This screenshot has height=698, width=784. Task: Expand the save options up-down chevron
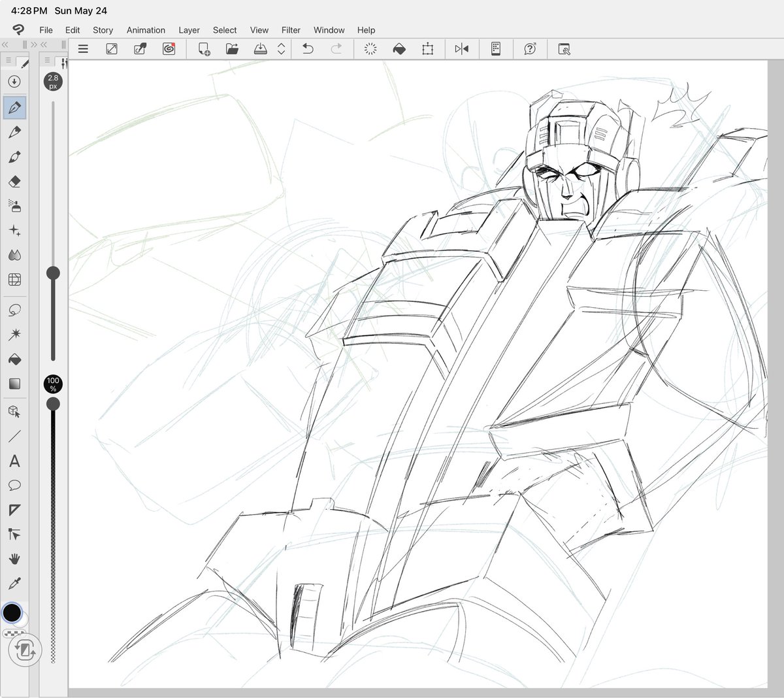282,49
